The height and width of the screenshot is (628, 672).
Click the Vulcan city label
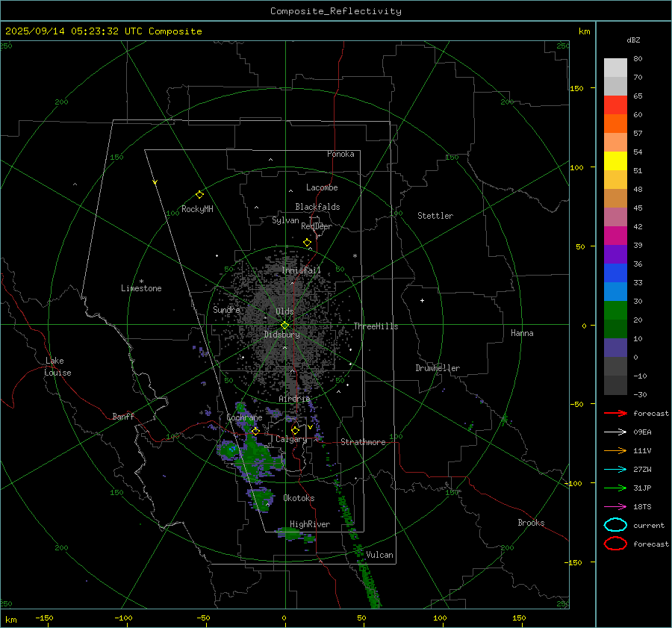click(379, 555)
